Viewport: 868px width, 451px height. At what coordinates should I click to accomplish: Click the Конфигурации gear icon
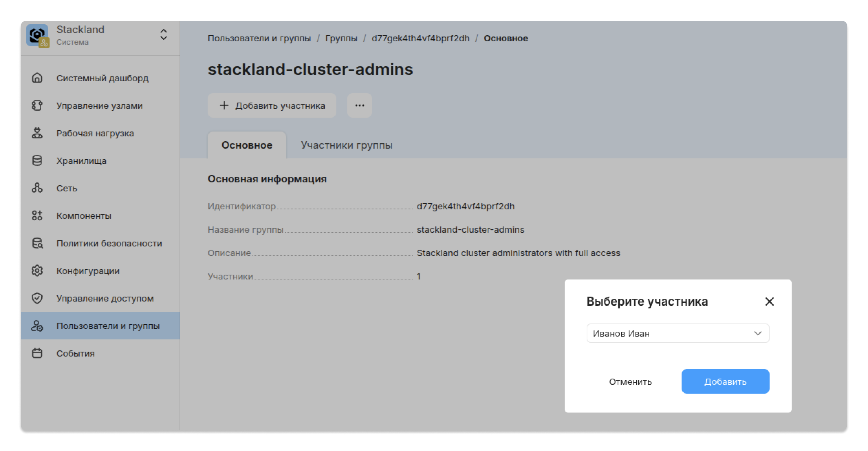point(37,271)
